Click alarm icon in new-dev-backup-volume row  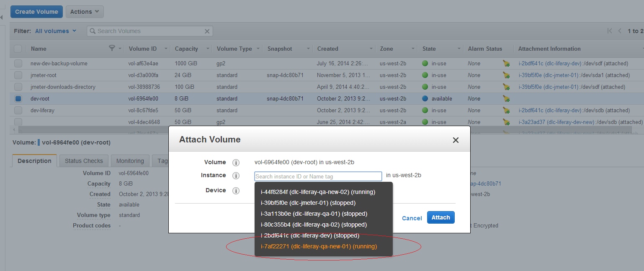[x=506, y=64]
